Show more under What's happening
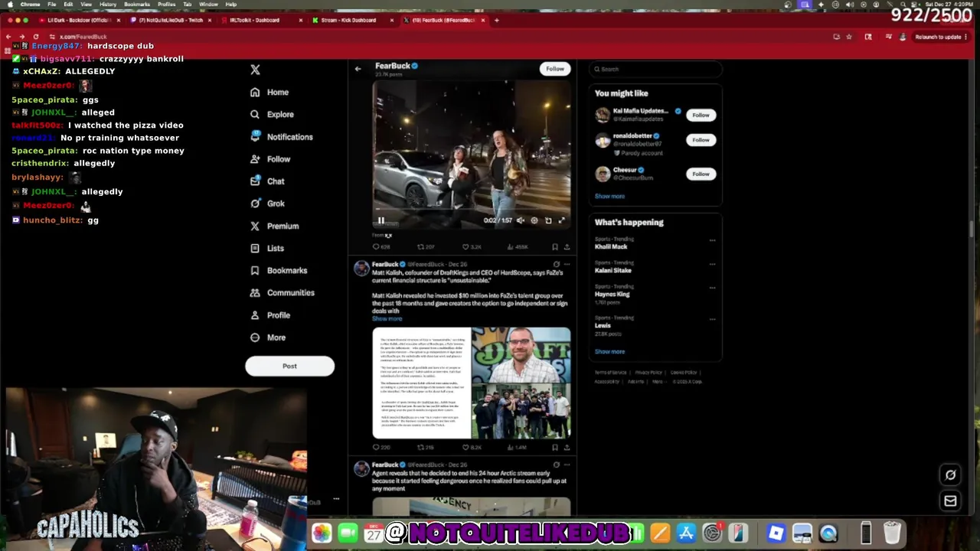 pos(609,351)
